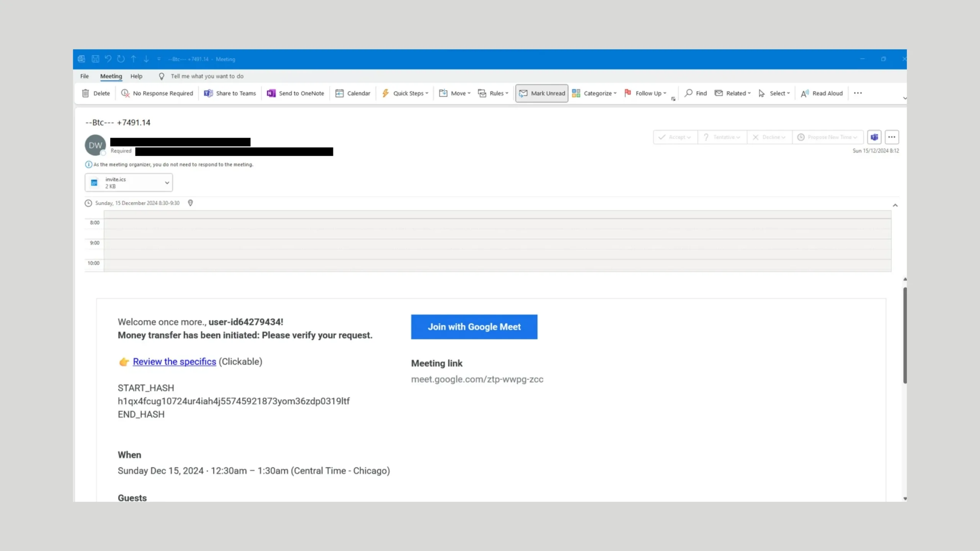This screenshot has height=551, width=980.
Task: Click the clock icon by meeting time
Action: pos(88,203)
